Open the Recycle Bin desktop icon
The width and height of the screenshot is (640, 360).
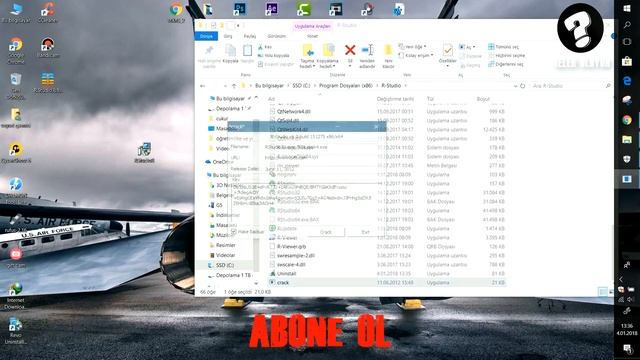tap(16, 86)
